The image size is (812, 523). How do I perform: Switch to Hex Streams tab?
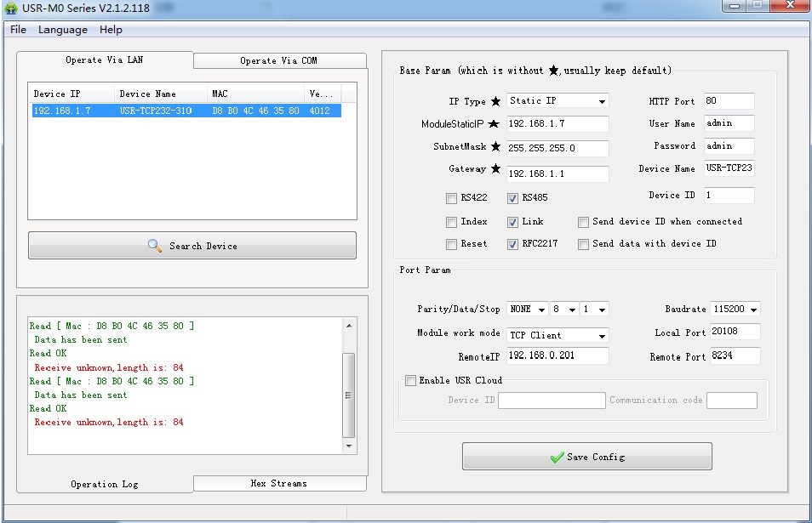click(x=280, y=483)
